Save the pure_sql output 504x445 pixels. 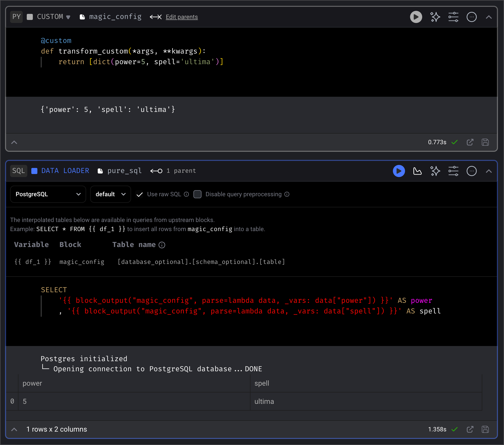click(x=485, y=429)
